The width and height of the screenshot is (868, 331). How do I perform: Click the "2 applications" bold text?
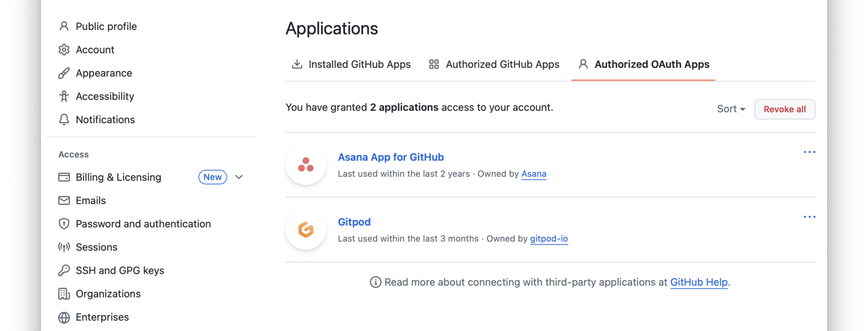(404, 107)
